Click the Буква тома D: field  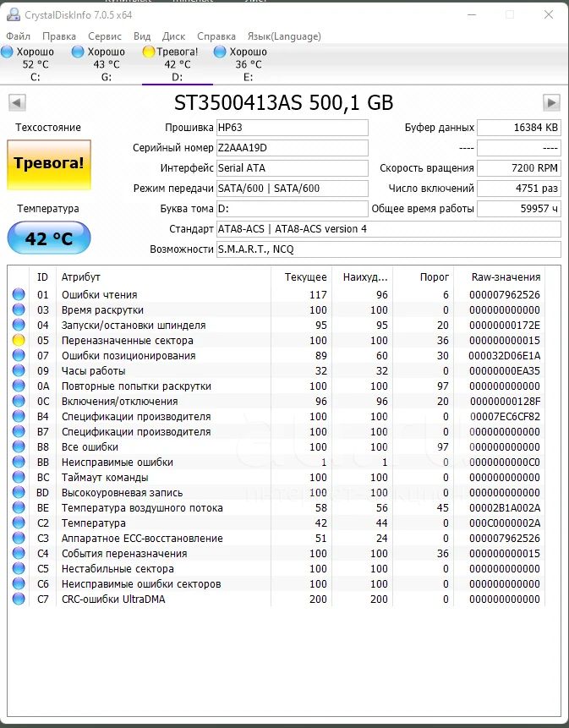tap(293, 209)
